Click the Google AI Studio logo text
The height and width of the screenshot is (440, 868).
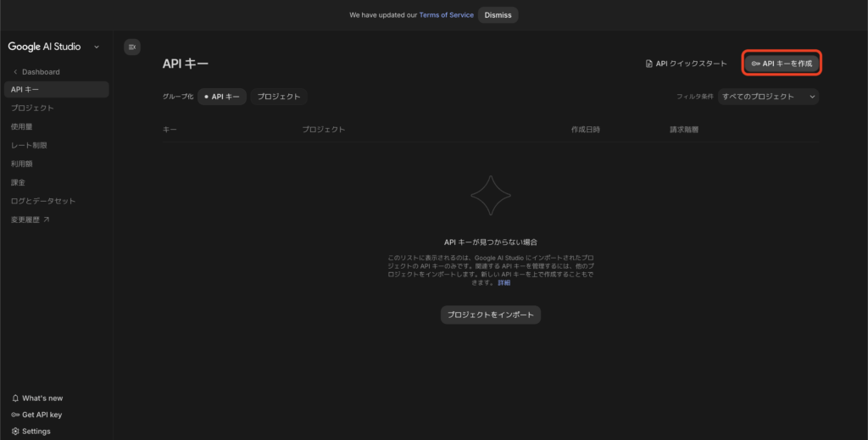[x=44, y=47]
